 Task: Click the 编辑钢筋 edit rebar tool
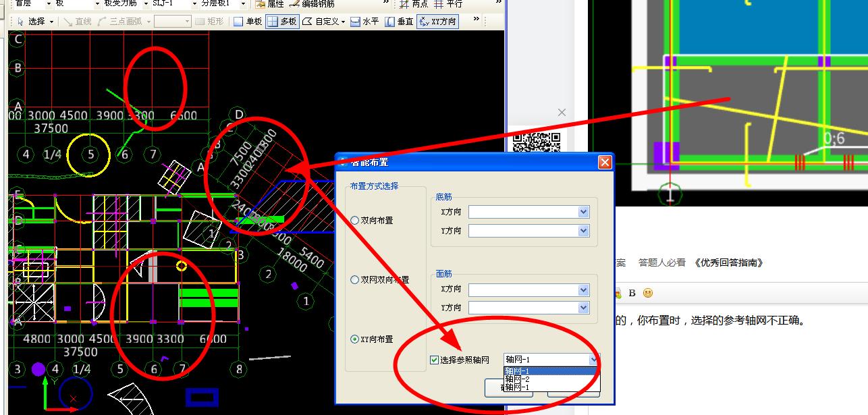[x=312, y=3]
